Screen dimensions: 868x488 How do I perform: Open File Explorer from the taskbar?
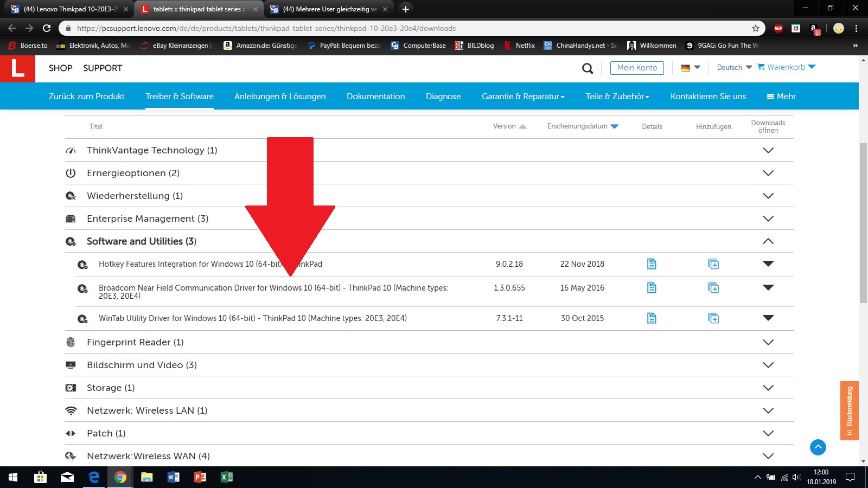click(x=147, y=477)
